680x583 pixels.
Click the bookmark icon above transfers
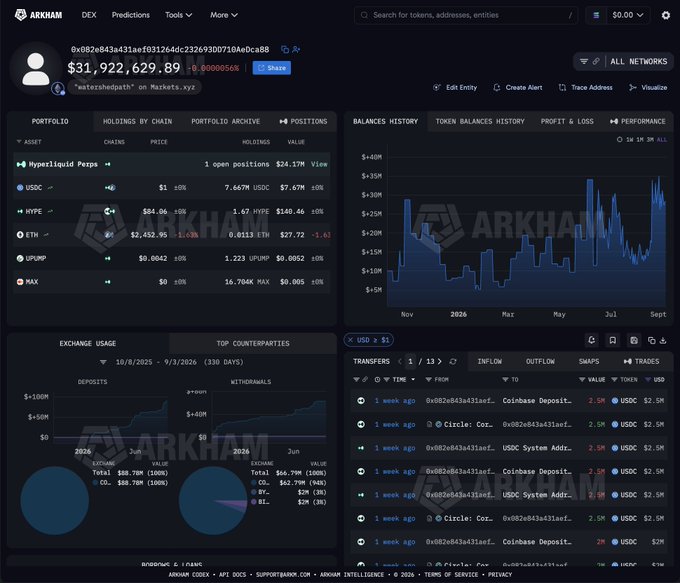(613, 341)
